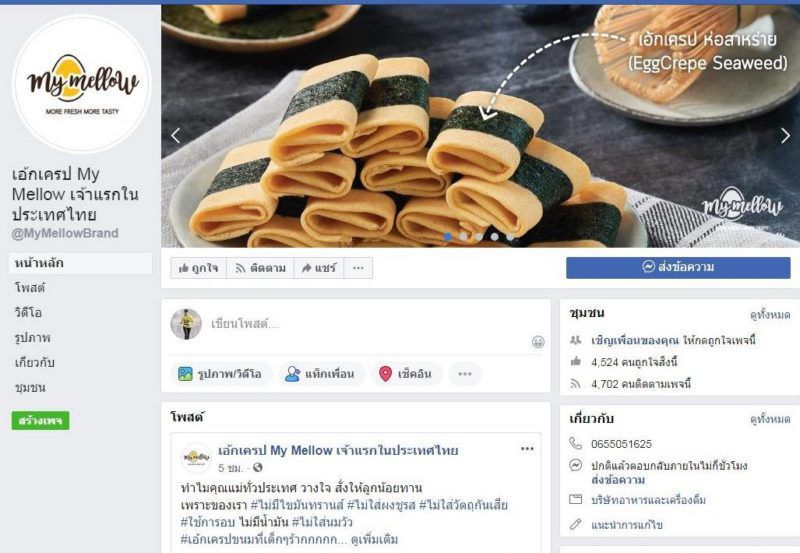Send a message via ส่งข้อความ button
Image resolution: width=800 pixels, height=553 pixels.
(678, 267)
